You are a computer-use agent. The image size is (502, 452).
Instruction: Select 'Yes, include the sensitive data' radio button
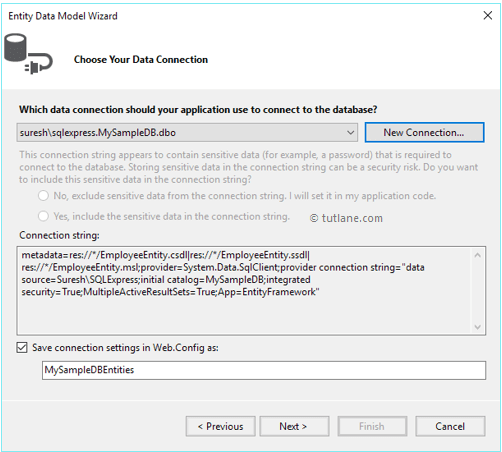click(x=43, y=216)
